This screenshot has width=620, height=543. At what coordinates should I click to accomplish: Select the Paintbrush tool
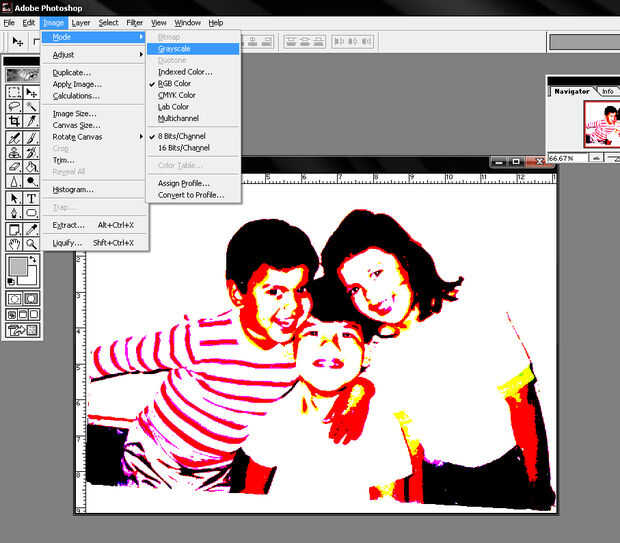[31, 138]
